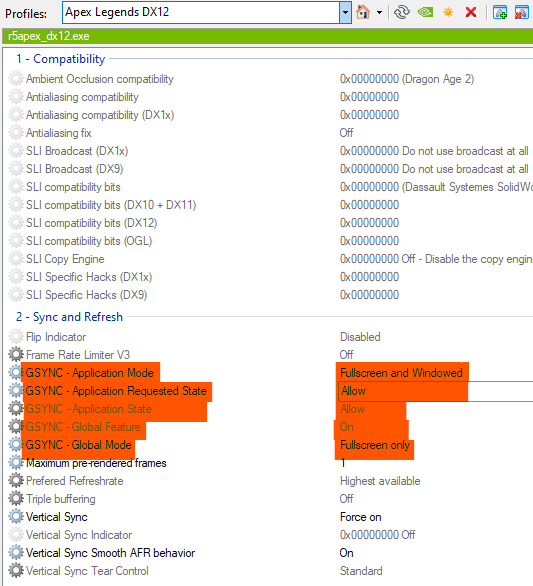Click gear icon beside Prefered Refreshrate

click(x=16, y=480)
